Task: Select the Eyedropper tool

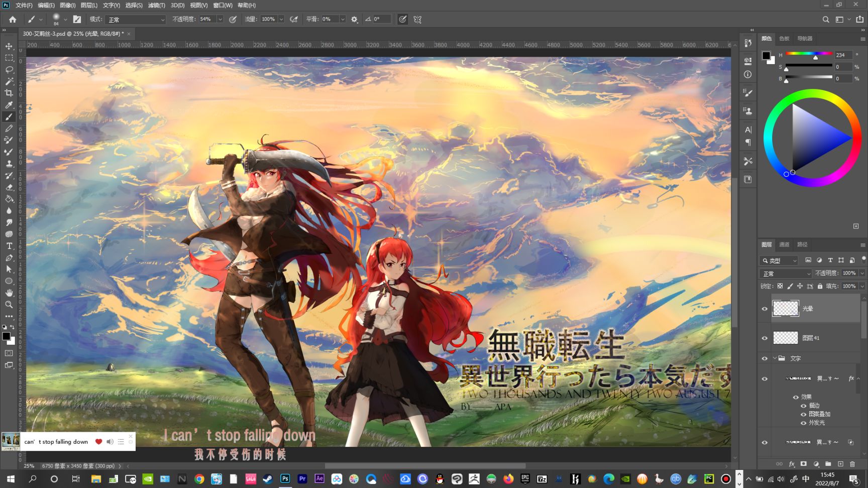Action: (x=9, y=105)
